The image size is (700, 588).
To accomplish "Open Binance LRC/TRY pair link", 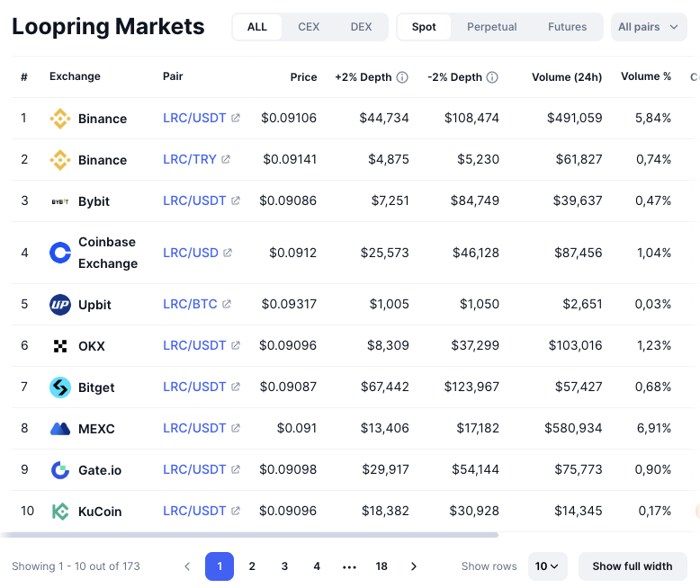I will tap(189, 159).
